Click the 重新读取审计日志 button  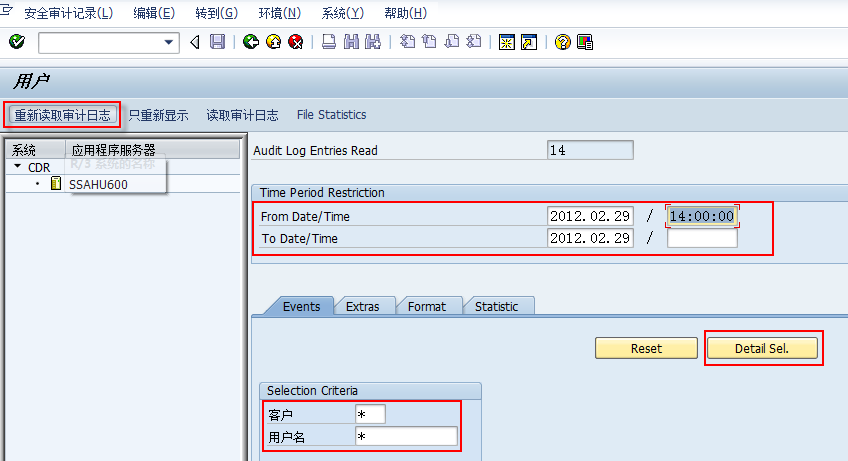[x=63, y=115]
